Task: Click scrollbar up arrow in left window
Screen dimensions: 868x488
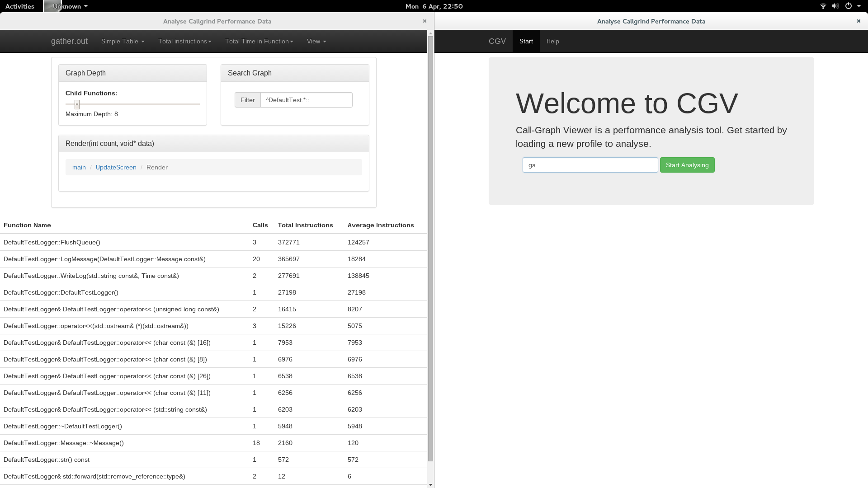Action: (430, 33)
